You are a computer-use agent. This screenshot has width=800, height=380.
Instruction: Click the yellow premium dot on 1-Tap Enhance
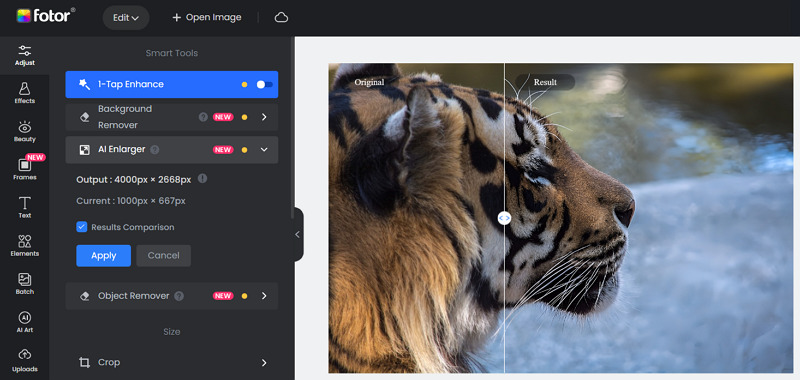tap(244, 85)
